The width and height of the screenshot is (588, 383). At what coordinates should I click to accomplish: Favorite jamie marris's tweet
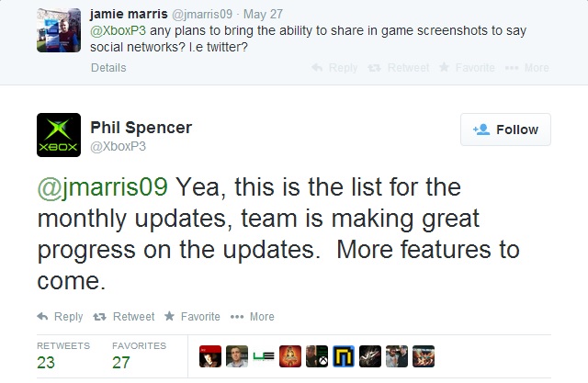click(467, 68)
